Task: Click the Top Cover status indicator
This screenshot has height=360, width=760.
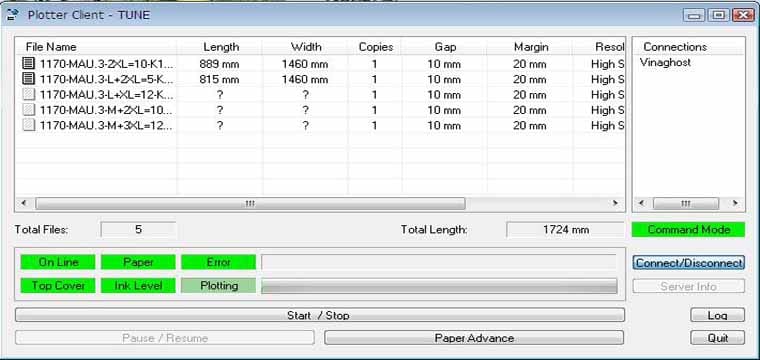Action: click(x=58, y=285)
